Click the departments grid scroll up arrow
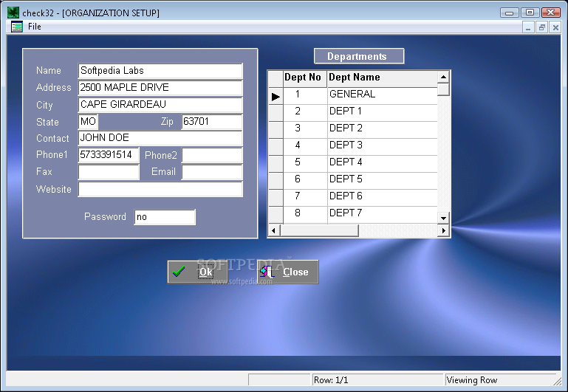 [443, 77]
